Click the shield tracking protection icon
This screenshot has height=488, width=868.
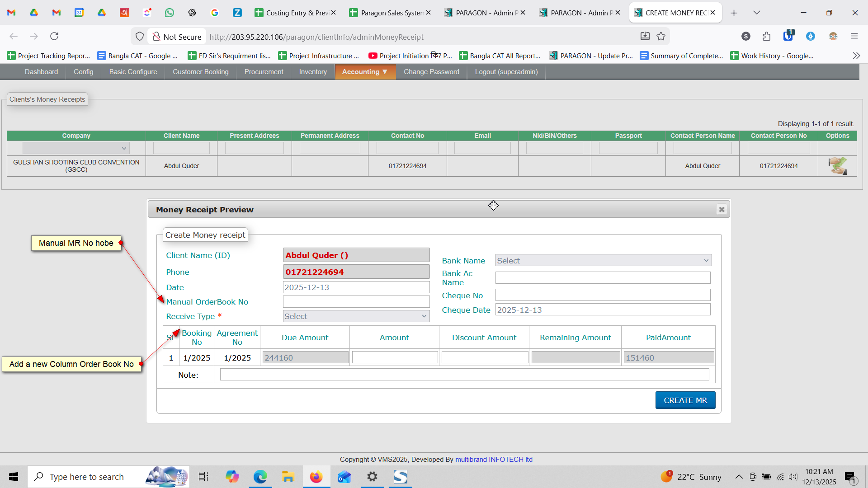pos(140,37)
